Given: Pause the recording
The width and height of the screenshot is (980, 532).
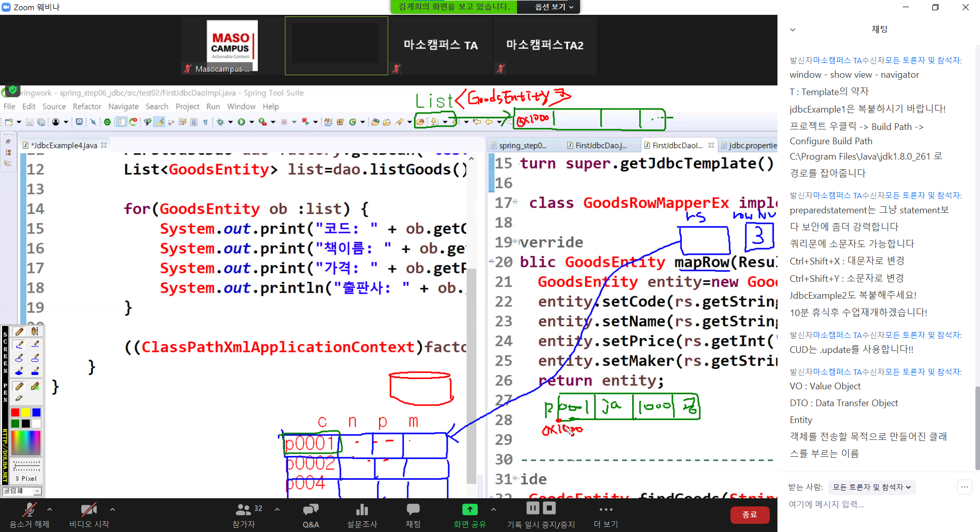Looking at the screenshot, I should pyautogui.click(x=532, y=508).
